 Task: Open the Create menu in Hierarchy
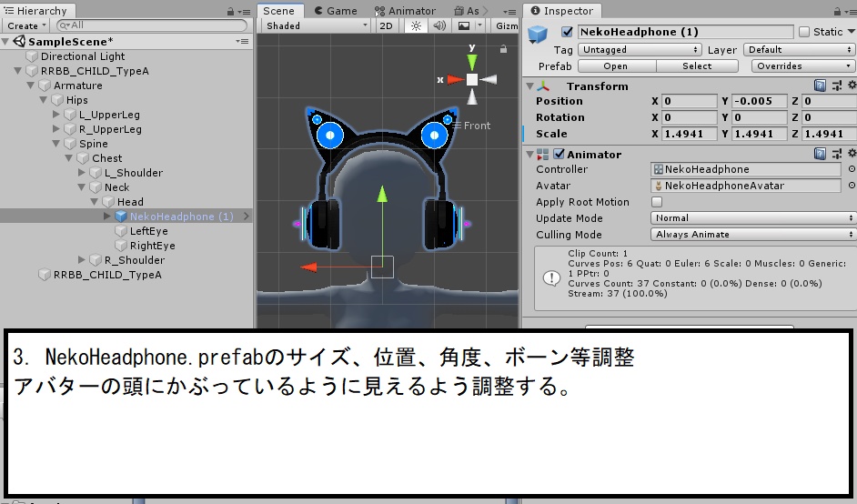[25, 25]
